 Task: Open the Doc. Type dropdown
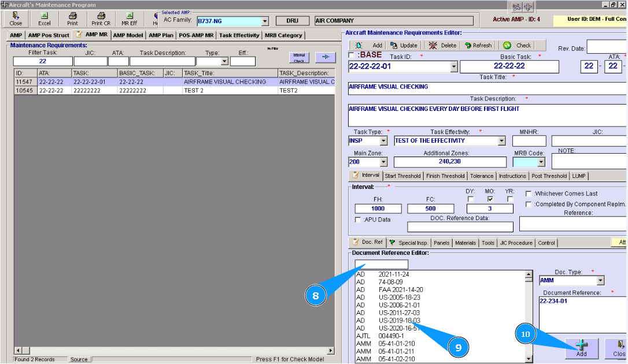point(600,281)
